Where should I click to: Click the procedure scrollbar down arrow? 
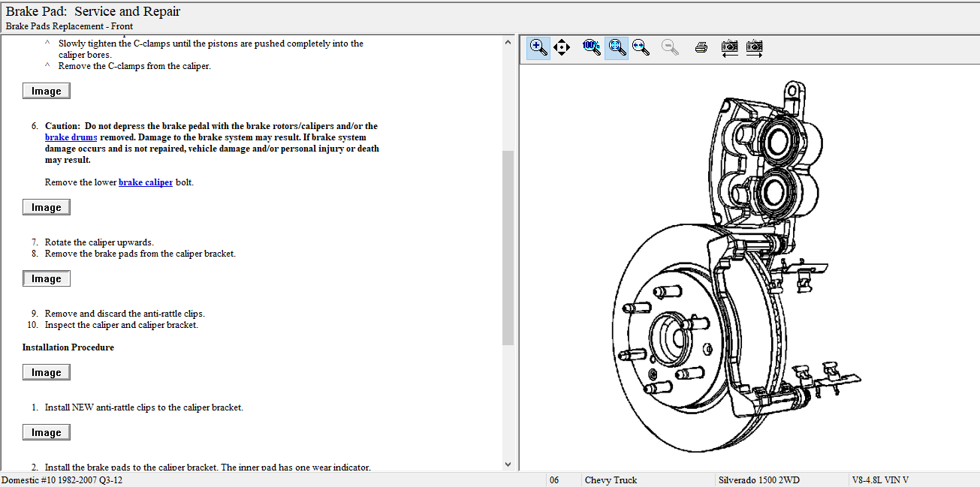[x=508, y=464]
